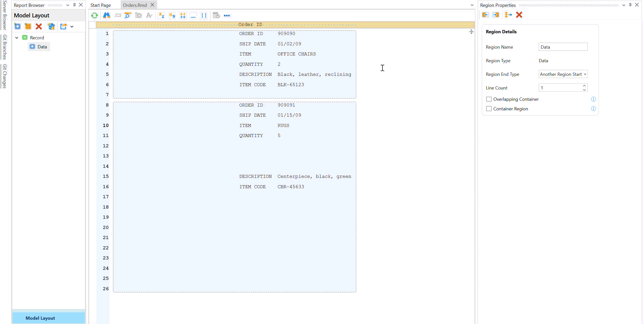Click the a-z alphabet pattern icon
Viewport: 644px width, 324px height.
(161, 16)
